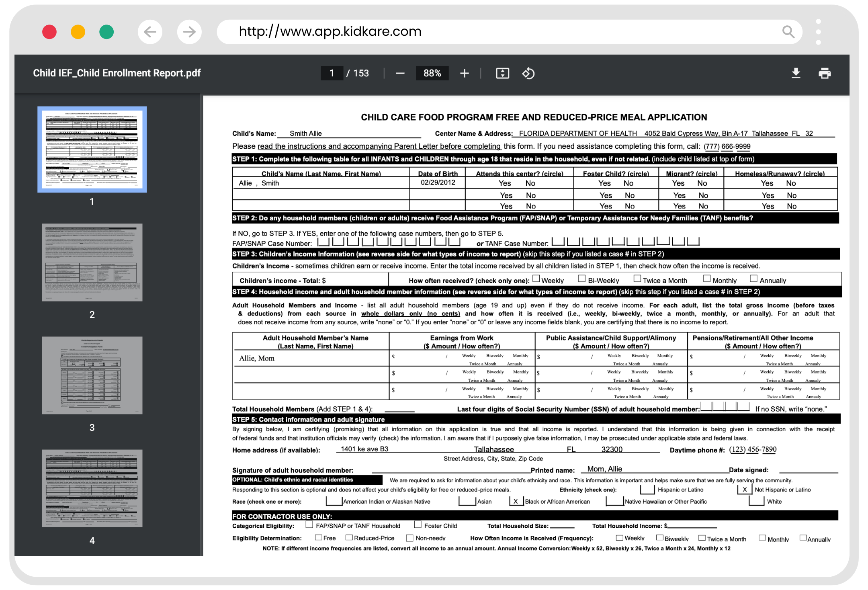Check American Indian or Alaskan Native box
868x590 pixels.
click(x=334, y=501)
